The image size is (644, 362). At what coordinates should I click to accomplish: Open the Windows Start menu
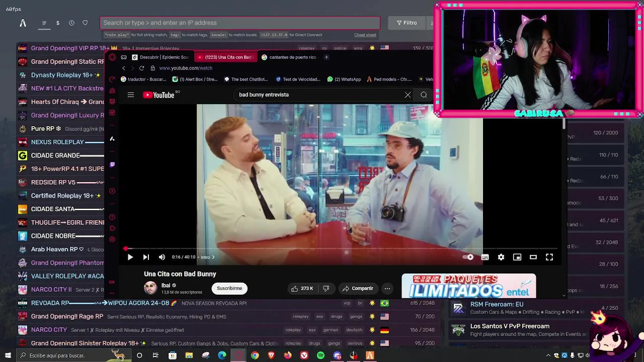click(x=8, y=355)
